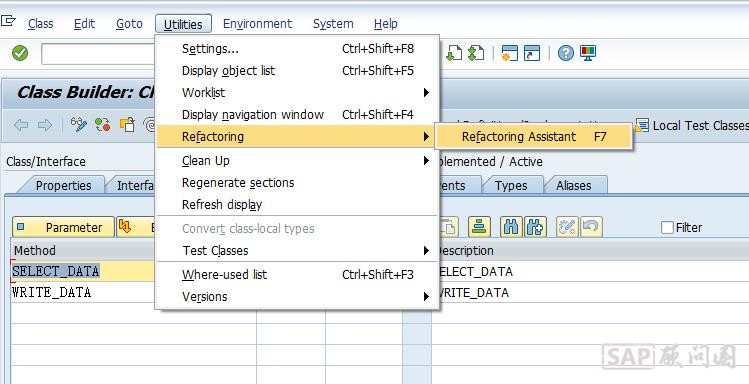This screenshot has height=384, width=749.
Task: Select Where-used list menu entry
Action: pos(297,275)
